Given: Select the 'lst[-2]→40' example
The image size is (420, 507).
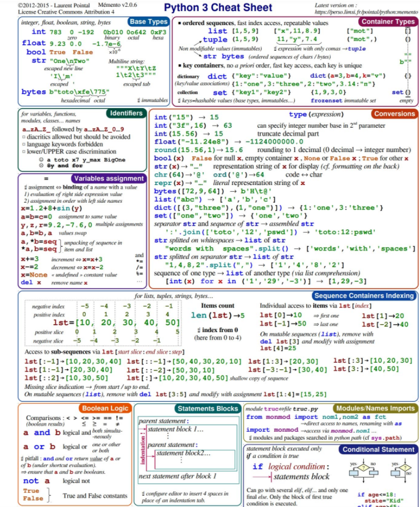Looking at the screenshot, I should (x=385, y=324).
